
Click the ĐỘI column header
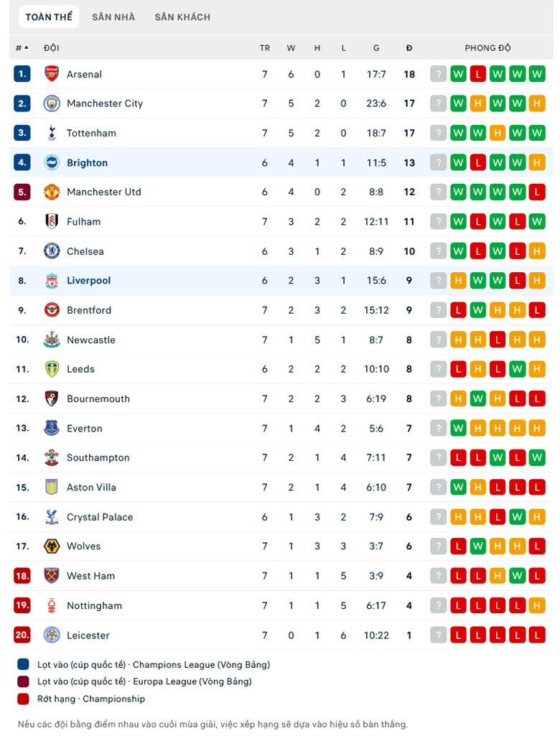tap(52, 48)
